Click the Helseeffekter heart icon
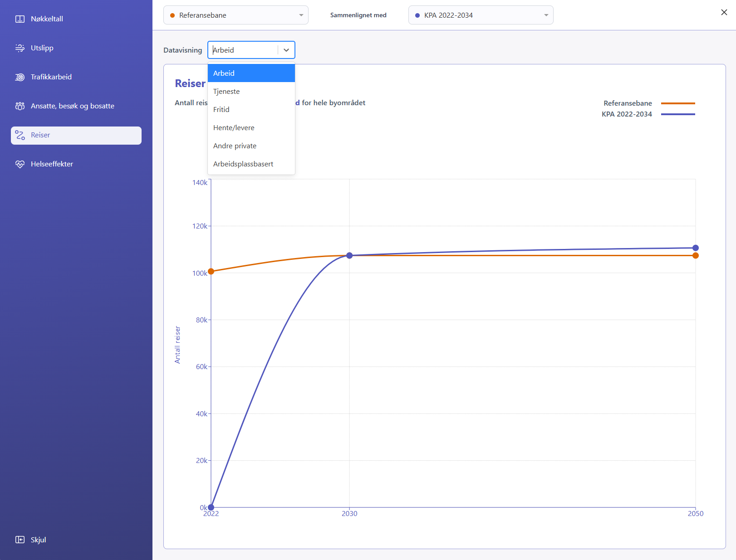This screenshot has width=736, height=560. tap(20, 164)
